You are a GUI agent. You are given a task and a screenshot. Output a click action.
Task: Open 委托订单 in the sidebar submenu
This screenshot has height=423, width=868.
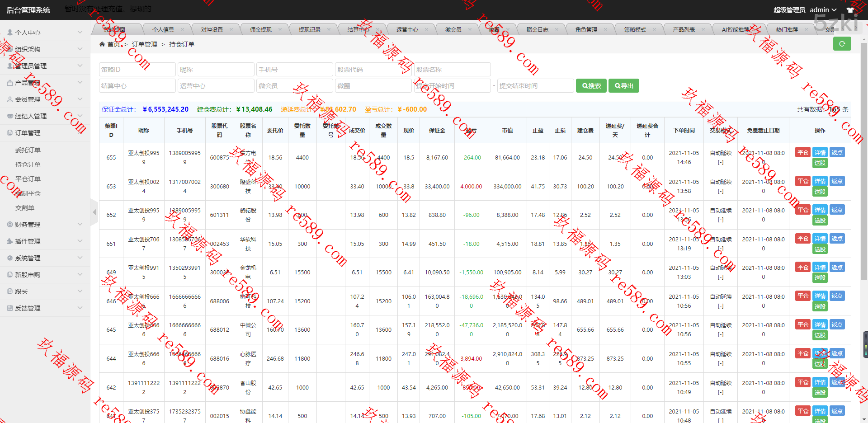coord(28,150)
